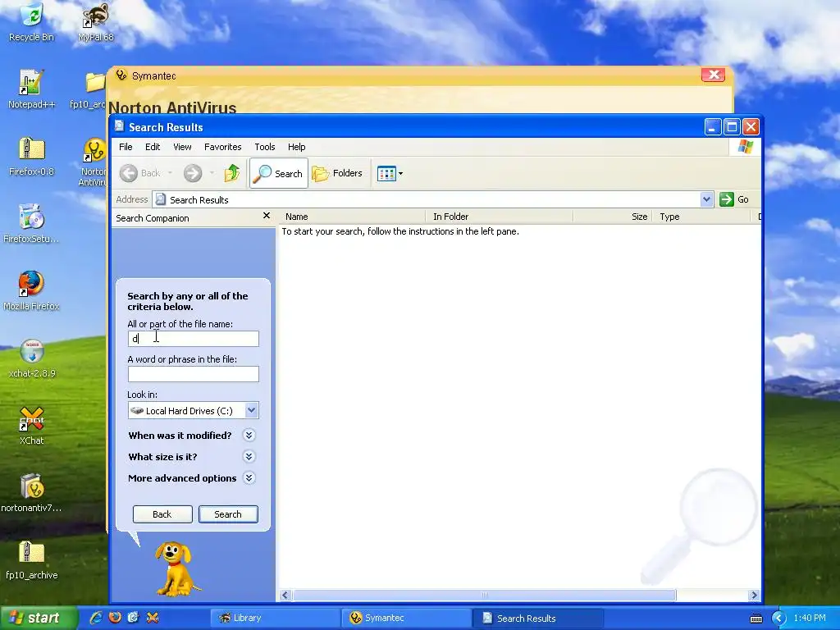Image resolution: width=840 pixels, height=630 pixels.
Task: Open the Views toolbar dropdown
Action: (x=390, y=173)
